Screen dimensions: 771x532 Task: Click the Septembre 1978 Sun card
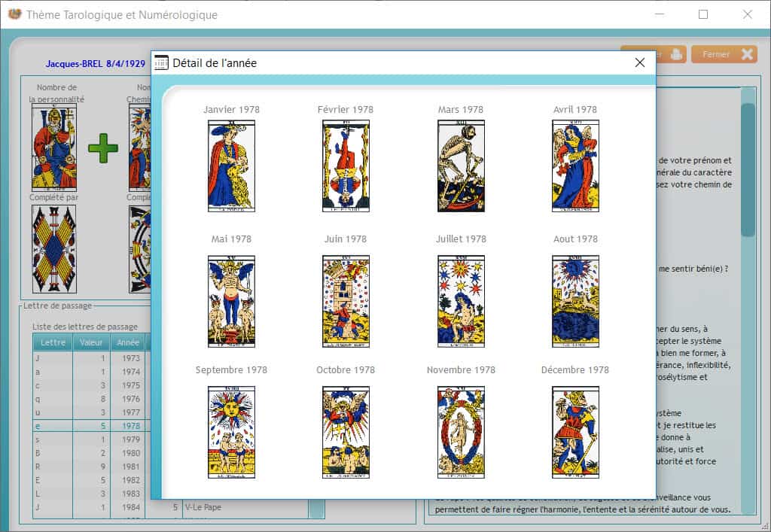tap(232, 432)
